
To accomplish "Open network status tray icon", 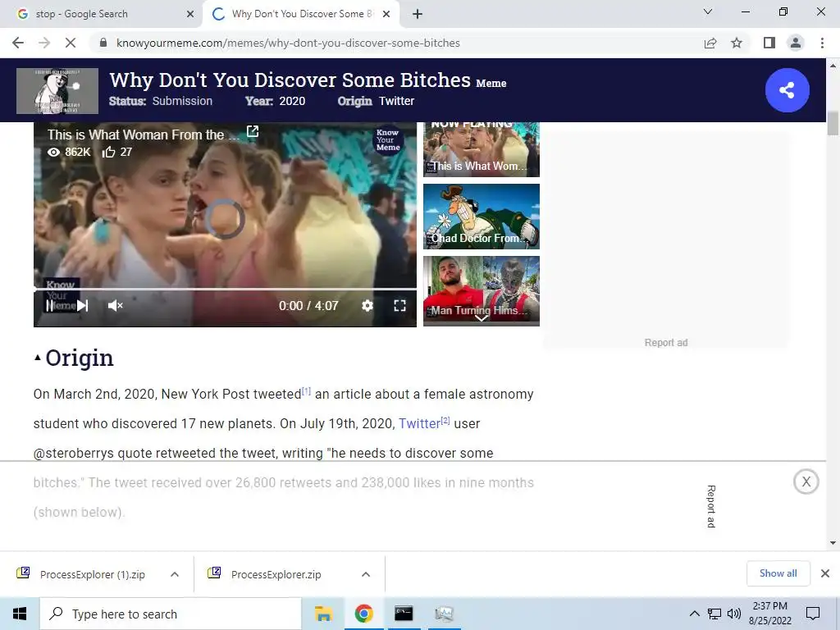I will pyautogui.click(x=714, y=614).
